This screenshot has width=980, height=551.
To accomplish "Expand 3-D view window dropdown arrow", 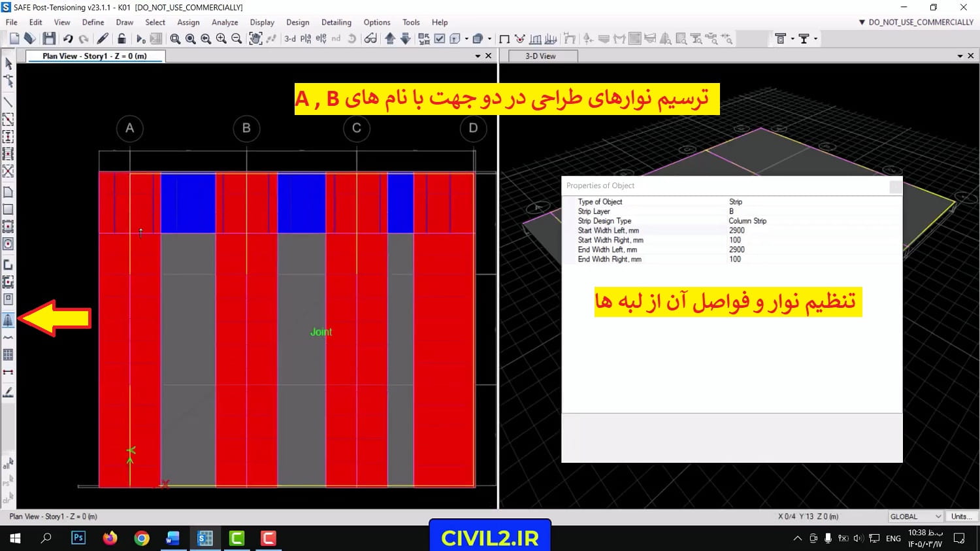I will [960, 56].
